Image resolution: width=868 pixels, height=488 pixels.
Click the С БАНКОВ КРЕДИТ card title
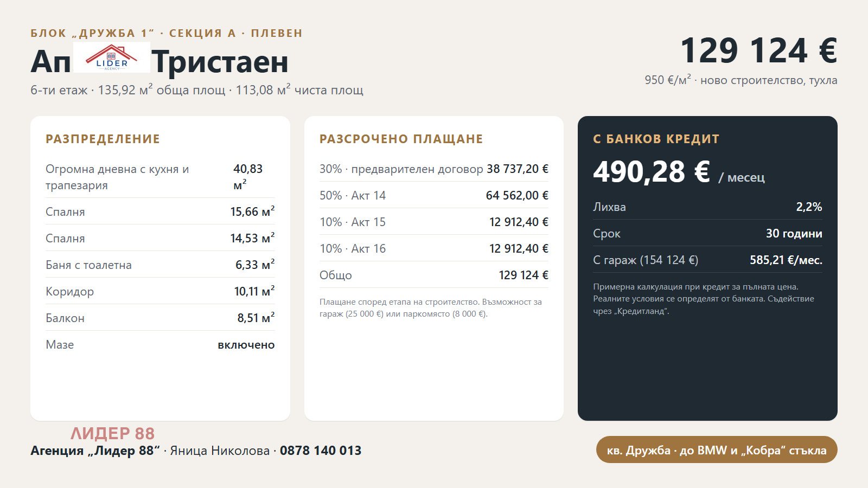[656, 139]
